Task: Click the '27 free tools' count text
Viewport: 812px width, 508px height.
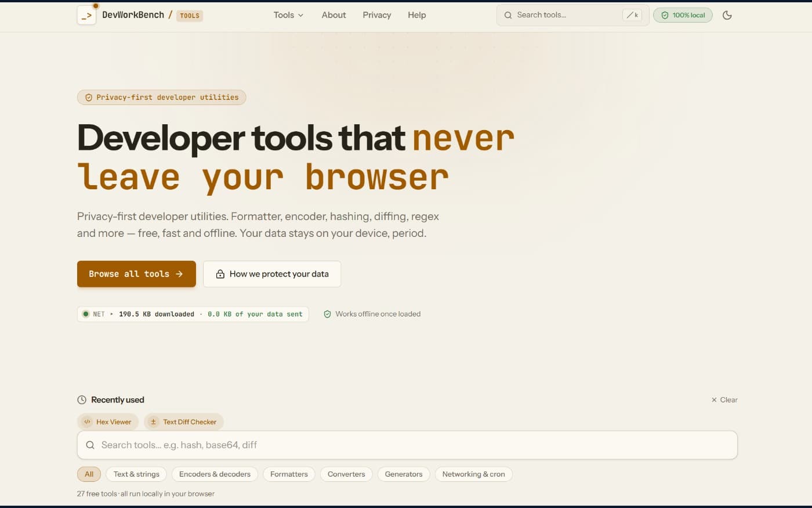Action: tap(97, 494)
